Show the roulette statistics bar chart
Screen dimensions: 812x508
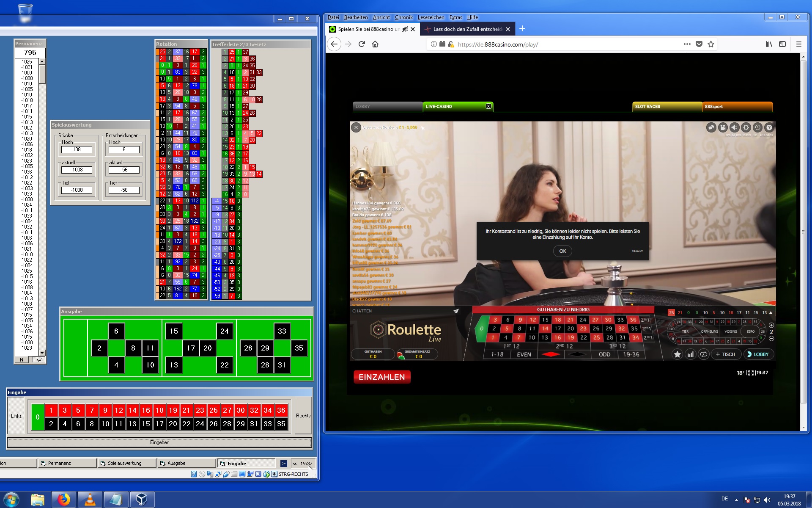click(690, 354)
